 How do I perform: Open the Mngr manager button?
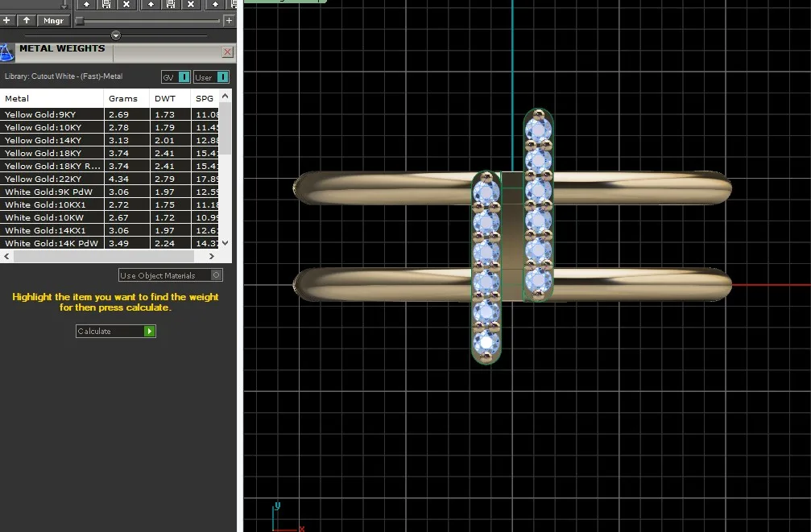pos(53,21)
